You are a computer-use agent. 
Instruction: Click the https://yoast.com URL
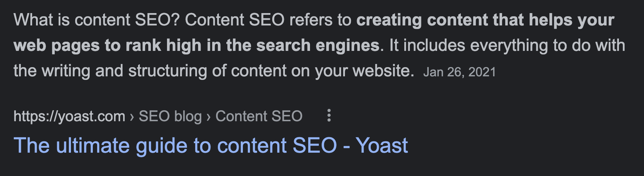point(69,116)
